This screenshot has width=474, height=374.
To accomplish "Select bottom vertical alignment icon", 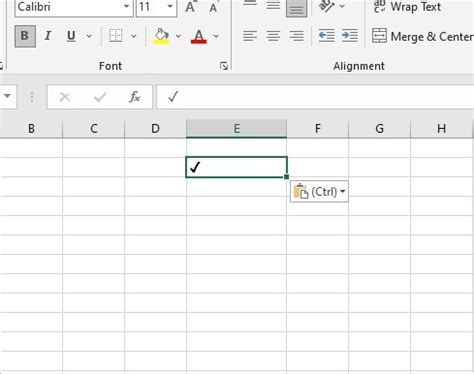I will click(296, 7).
